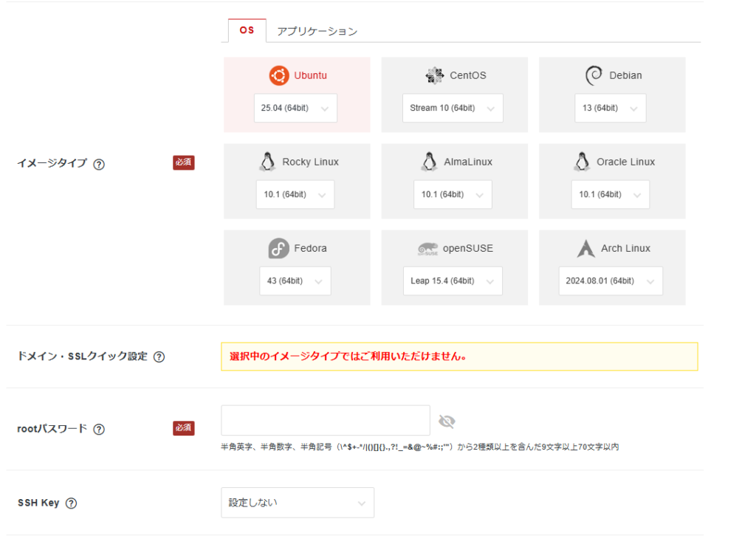
Task: Choose the Fedora logo icon
Action: pyautogui.click(x=278, y=249)
